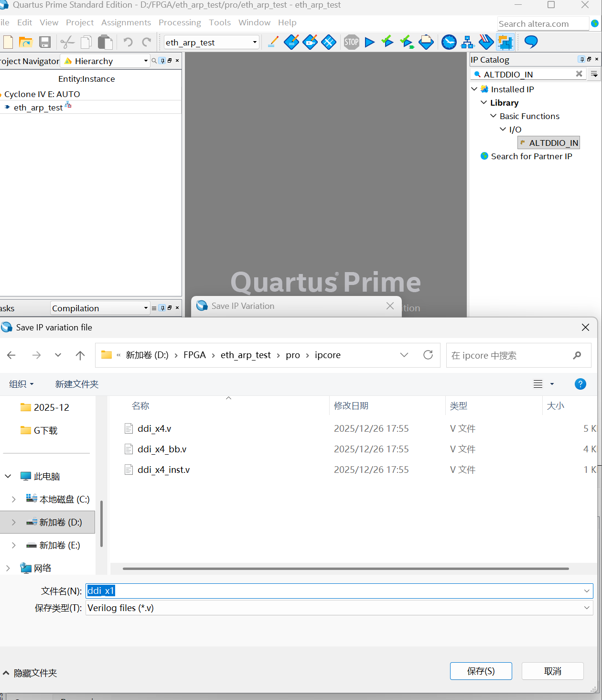Collapse the I/O tree node
This screenshot has width=602, height=700.
pyautogui.click(x=503, y=129)
